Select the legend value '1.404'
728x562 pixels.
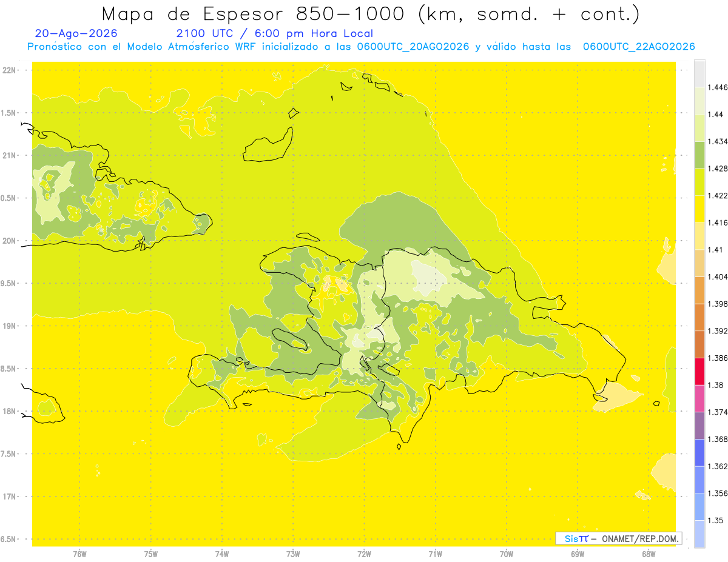(x=717, y=277)
